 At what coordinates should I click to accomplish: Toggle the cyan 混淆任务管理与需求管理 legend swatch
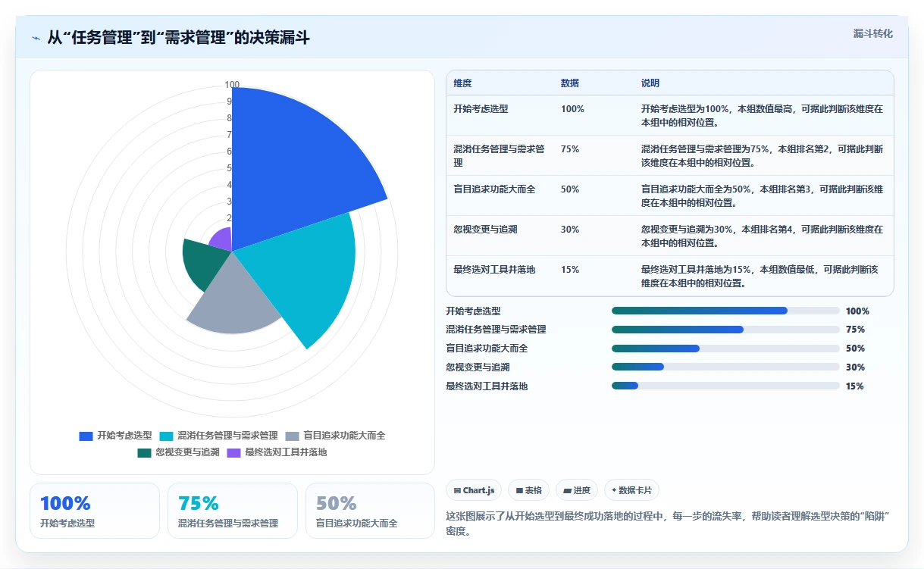point(167,436)
